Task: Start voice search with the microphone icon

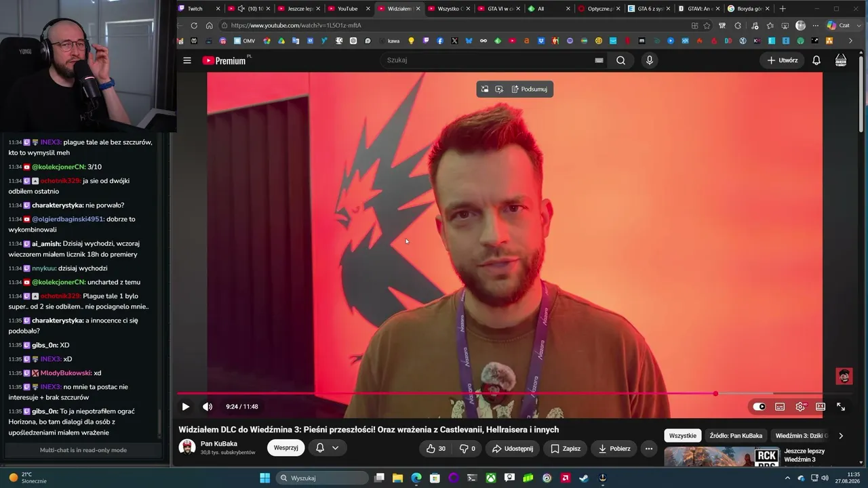Action: click(x=650, y=60)
